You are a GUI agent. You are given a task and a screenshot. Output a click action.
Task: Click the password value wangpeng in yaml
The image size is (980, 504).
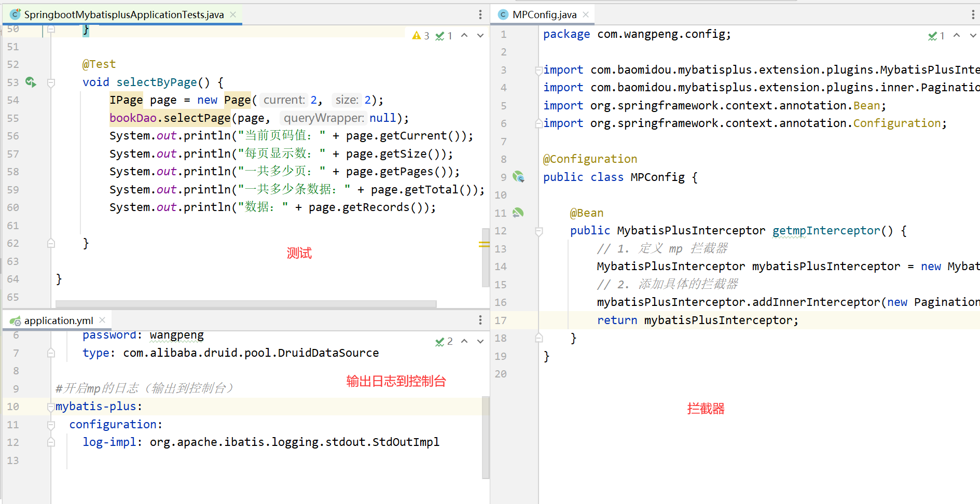[x=176, y=335]
